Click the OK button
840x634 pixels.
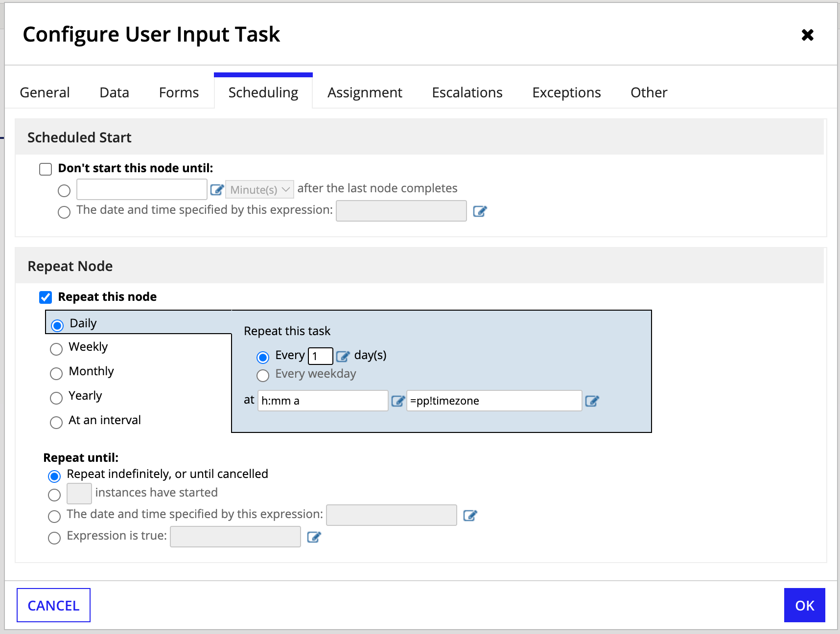point(804,605)
